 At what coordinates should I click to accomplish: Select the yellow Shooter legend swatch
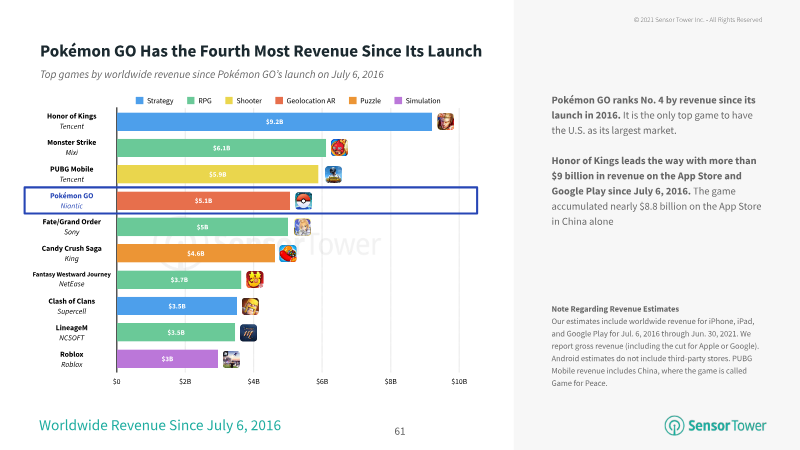(229, 101)
